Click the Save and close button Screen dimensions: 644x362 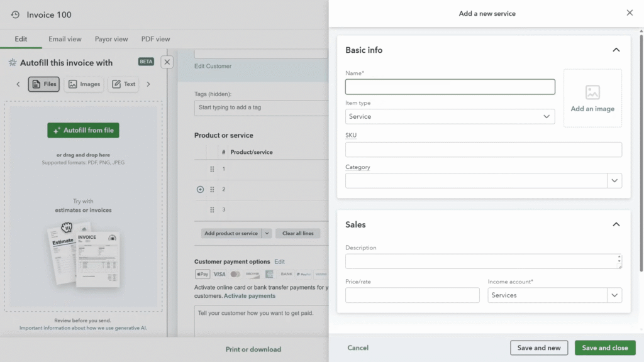tap(604, 348)
